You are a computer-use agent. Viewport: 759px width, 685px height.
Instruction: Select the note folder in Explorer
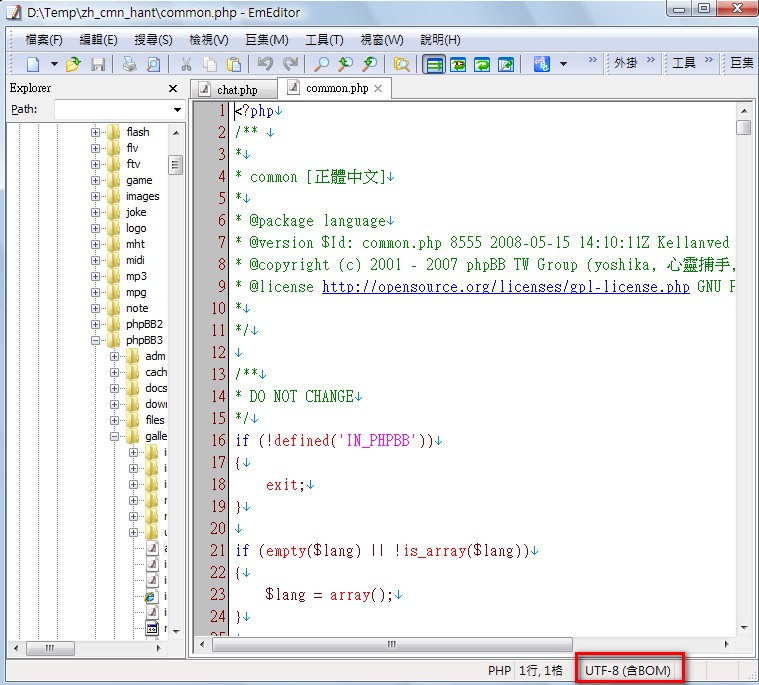coord(137,308)
